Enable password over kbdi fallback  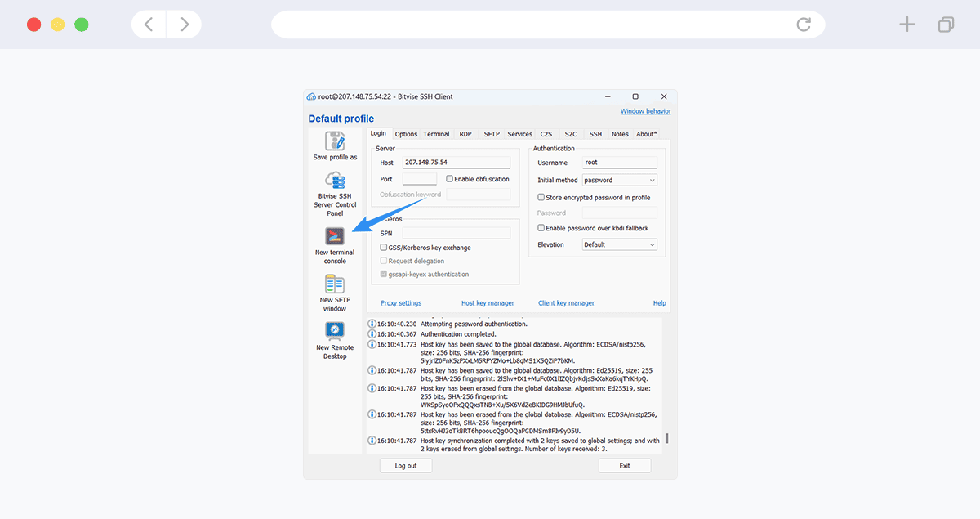(541, 228)
